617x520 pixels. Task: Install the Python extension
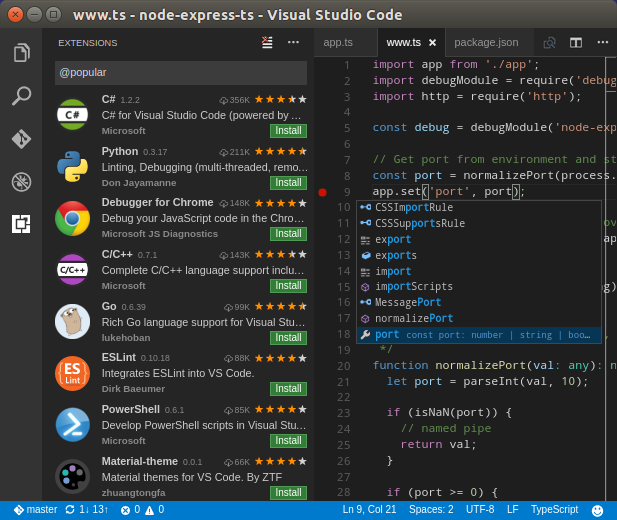[288, 183]
